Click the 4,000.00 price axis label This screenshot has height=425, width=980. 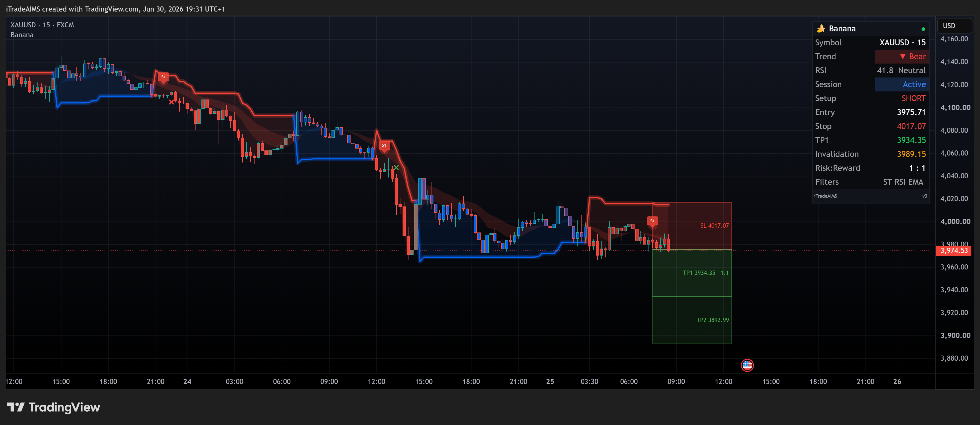[955, 221]
